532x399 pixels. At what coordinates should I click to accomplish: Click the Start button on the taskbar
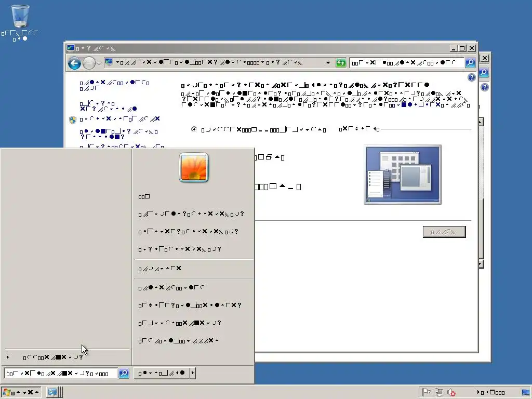tap(20, 393)
